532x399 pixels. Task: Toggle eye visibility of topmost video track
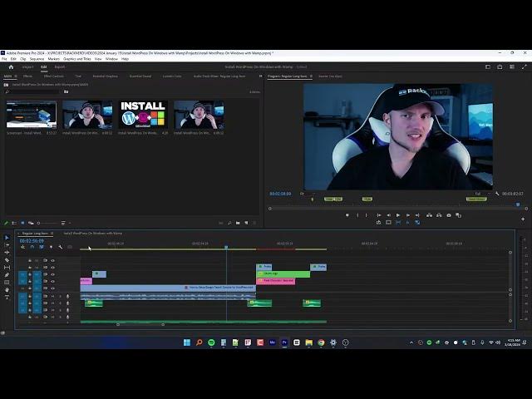[x=52, y=260]
